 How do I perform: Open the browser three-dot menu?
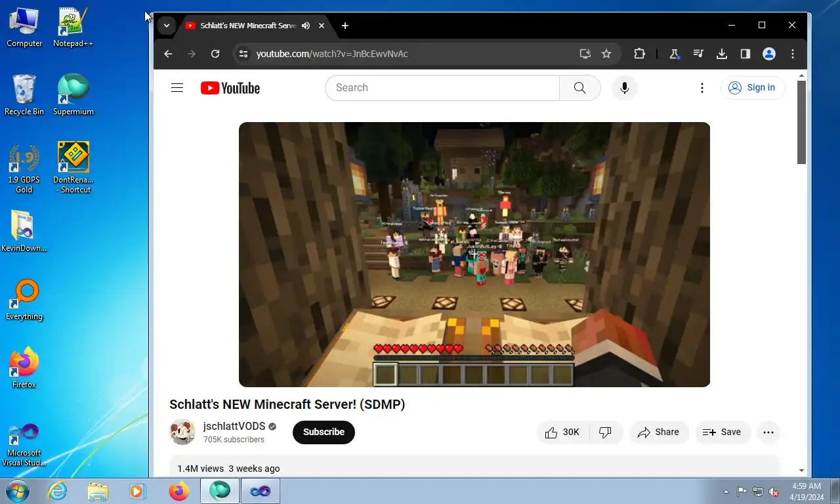(793, 54)
